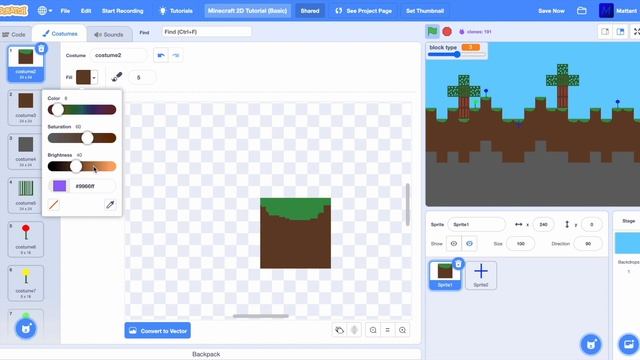Select the costume2 thumbnail
Image resolution: width=640 pixels, height=360 pixels.
point(26,64)
